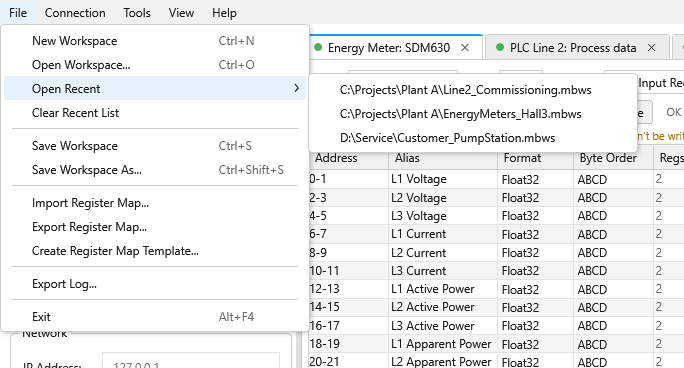684x368 pixels.
Task: Open the Help menu
Action: [x=224, y=13]
